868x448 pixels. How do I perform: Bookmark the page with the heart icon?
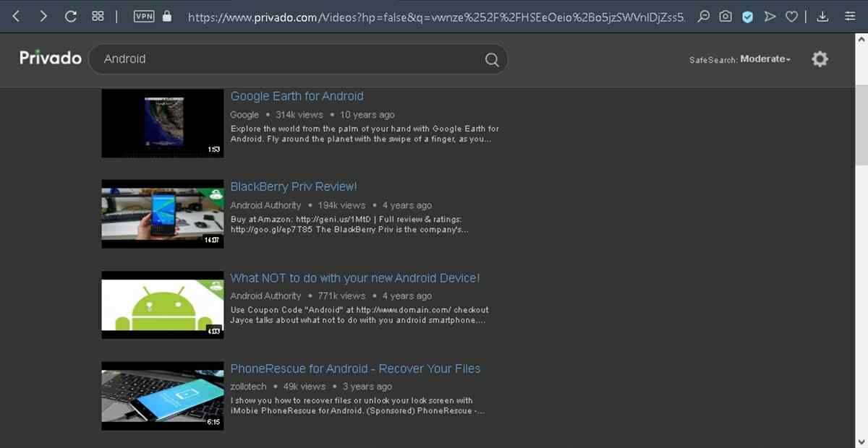click(792, 16)
